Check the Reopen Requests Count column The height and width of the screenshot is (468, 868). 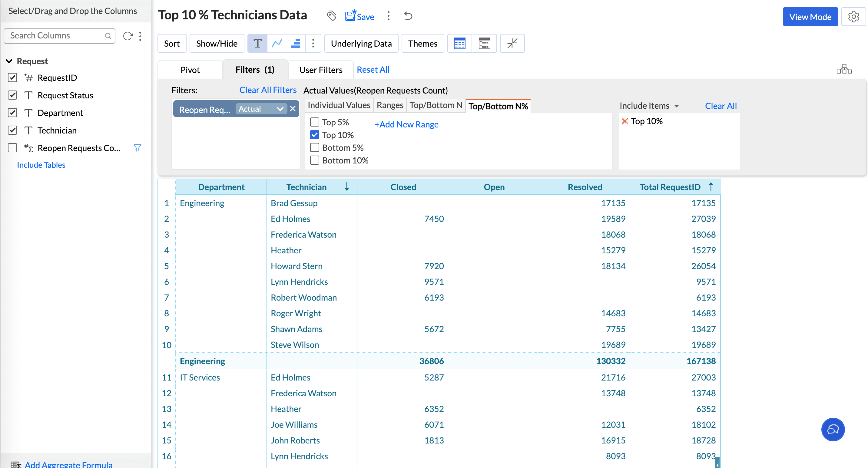tap(12, 148)
